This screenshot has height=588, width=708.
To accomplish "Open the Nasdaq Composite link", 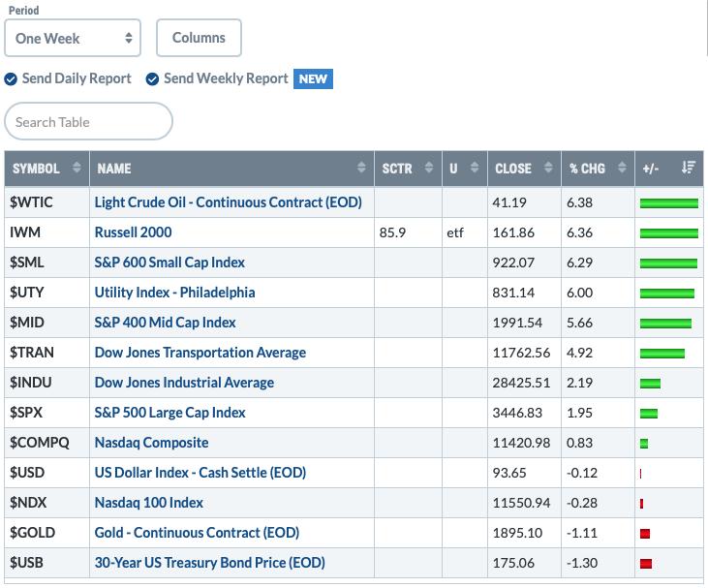I will tap(152, 443).
